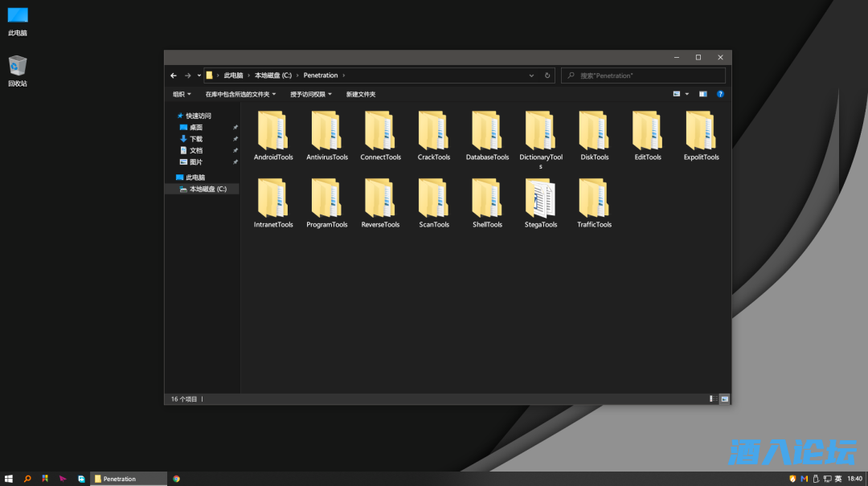Viewport: 868px width, 486px height.
Task: Click the refresh icon in address bar
Action: click(547, 76)
